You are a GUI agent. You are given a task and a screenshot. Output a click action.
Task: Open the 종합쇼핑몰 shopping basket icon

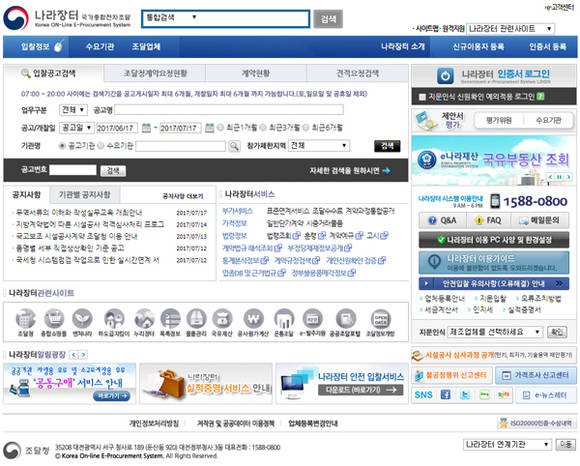(54, 318)
